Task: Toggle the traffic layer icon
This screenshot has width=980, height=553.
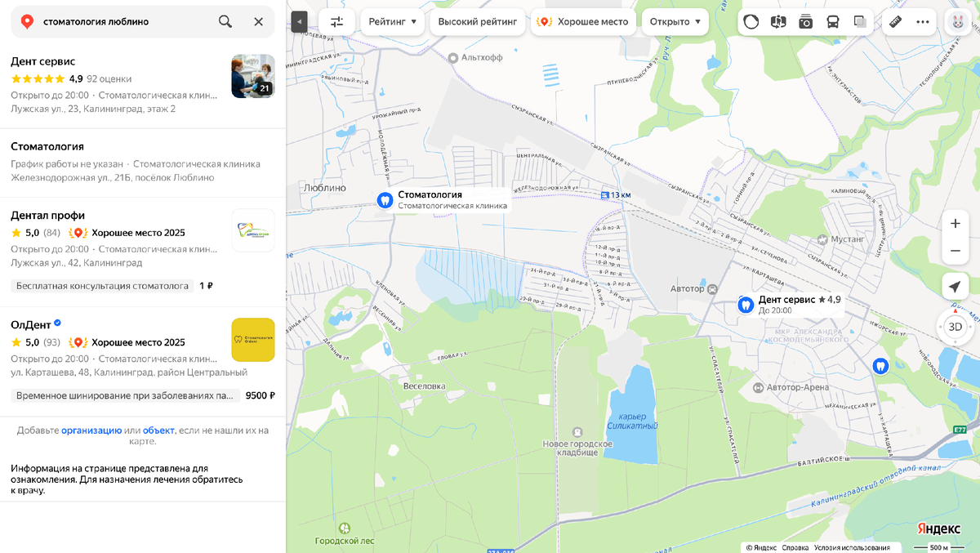Action: pyautogui.click(x=751, y=22)
